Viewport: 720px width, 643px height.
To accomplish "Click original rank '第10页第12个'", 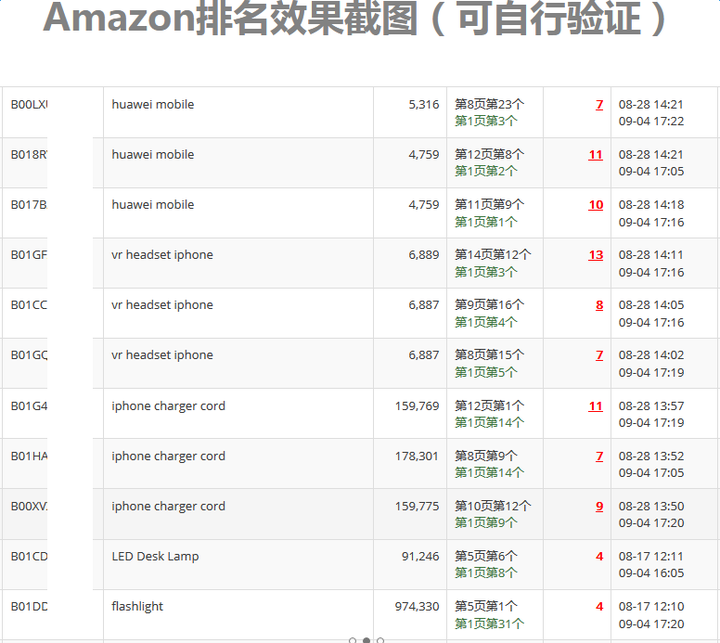I will [493, 506].
